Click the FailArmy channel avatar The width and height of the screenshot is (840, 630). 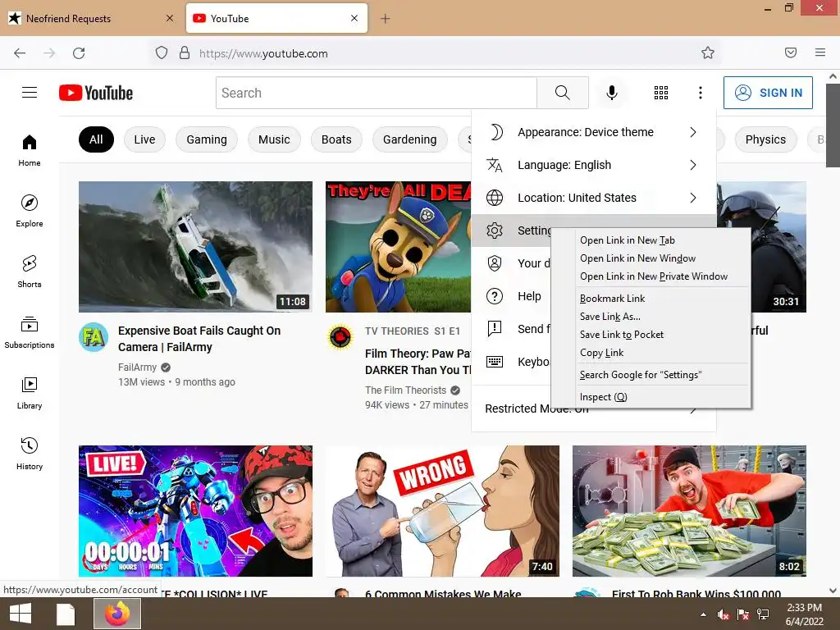[94, 337]
